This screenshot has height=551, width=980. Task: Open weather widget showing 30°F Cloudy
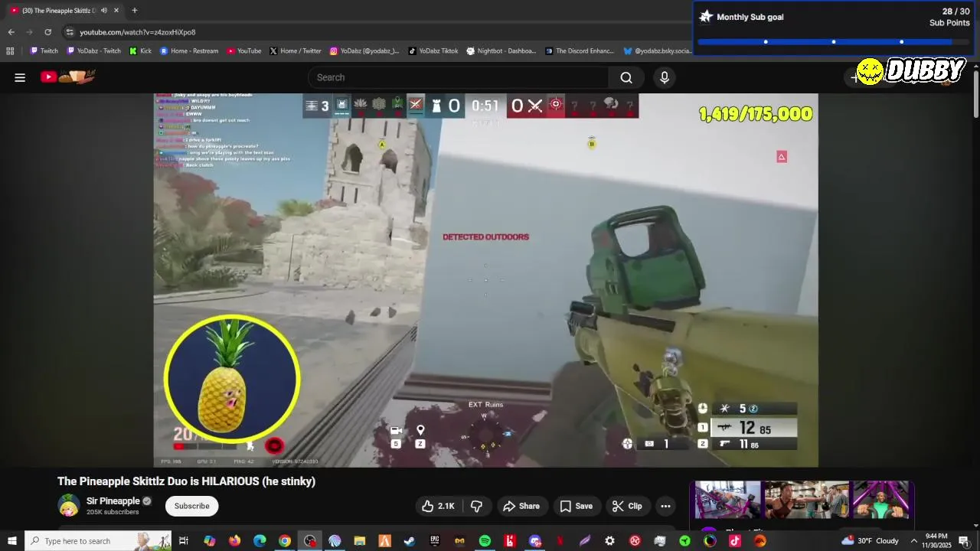pos(871,541)
